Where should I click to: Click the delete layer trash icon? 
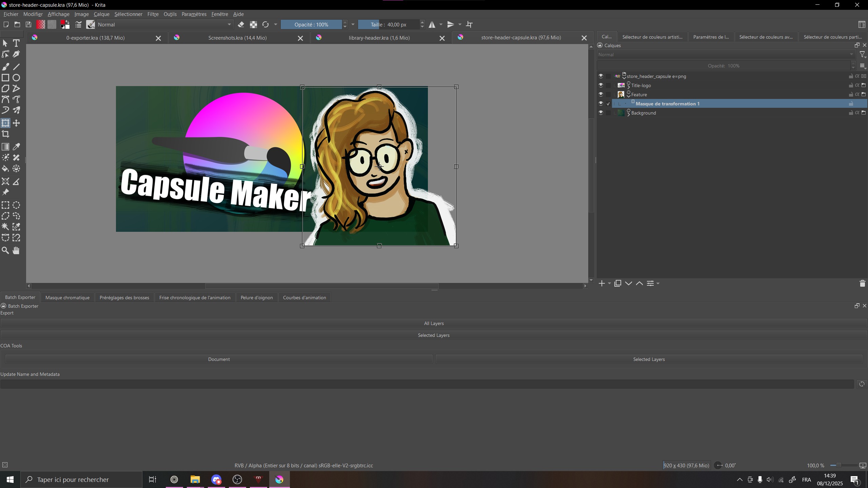pos(862,284)
